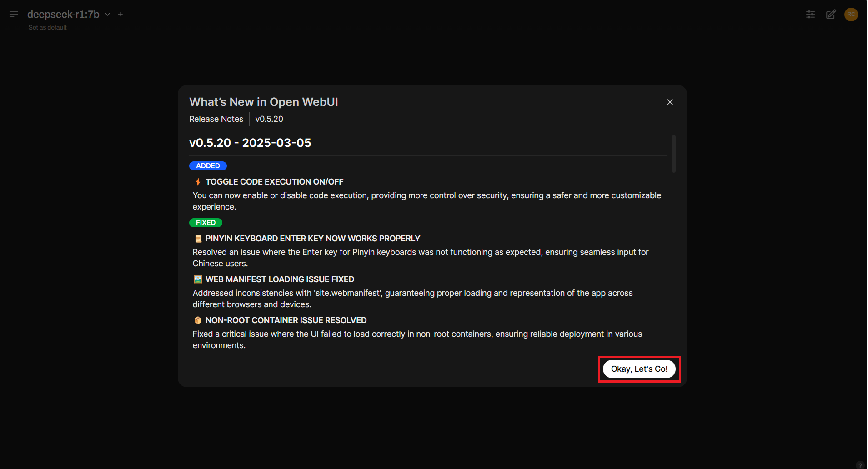Click TOGGLE CODE EXECUTION ON/OFF heading
The height and width of the screenshot is (469, 868).
[x=275, y=182]
